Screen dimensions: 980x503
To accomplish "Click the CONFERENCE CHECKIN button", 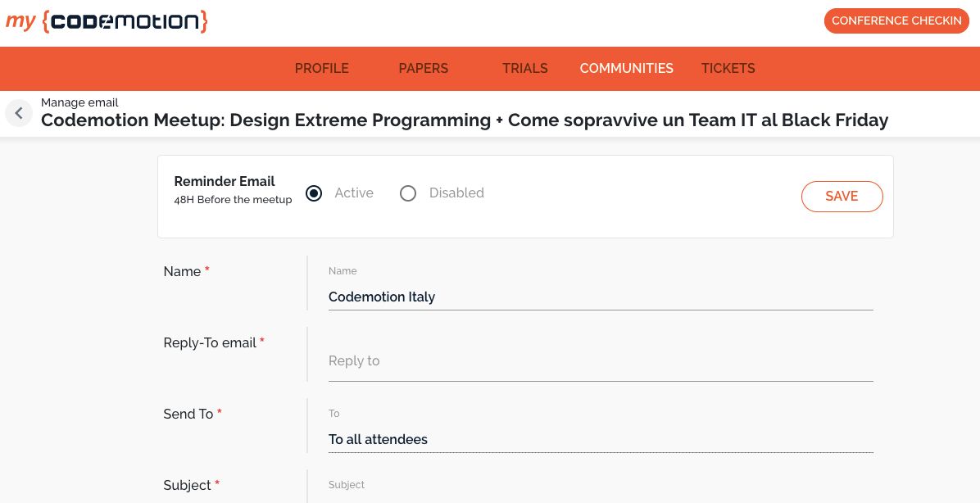I will [x=896, y=20].
